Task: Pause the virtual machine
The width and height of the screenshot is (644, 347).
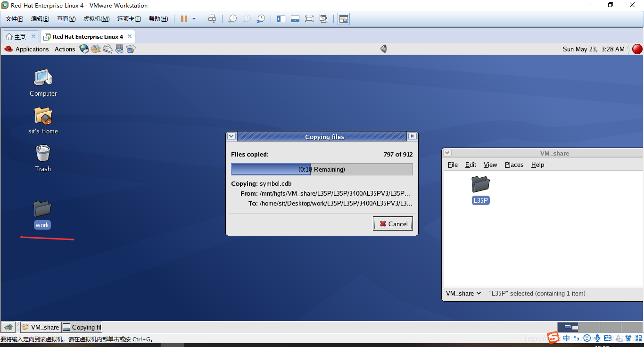Action: (x=184, y=19)
